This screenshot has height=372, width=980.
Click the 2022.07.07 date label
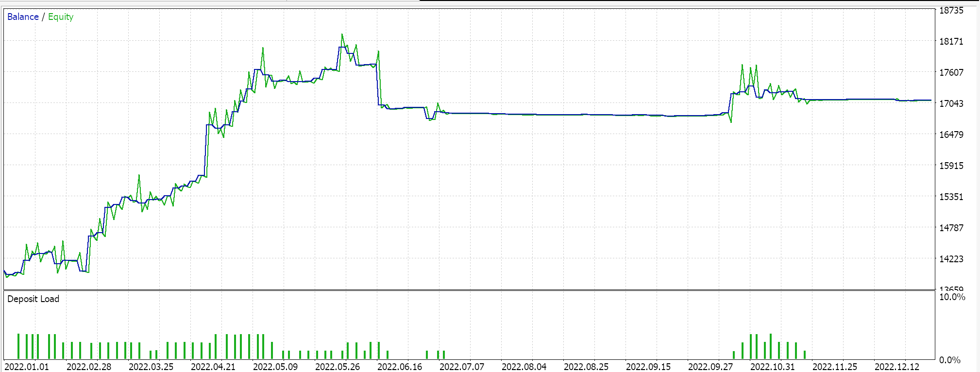[x=462, y=367]
